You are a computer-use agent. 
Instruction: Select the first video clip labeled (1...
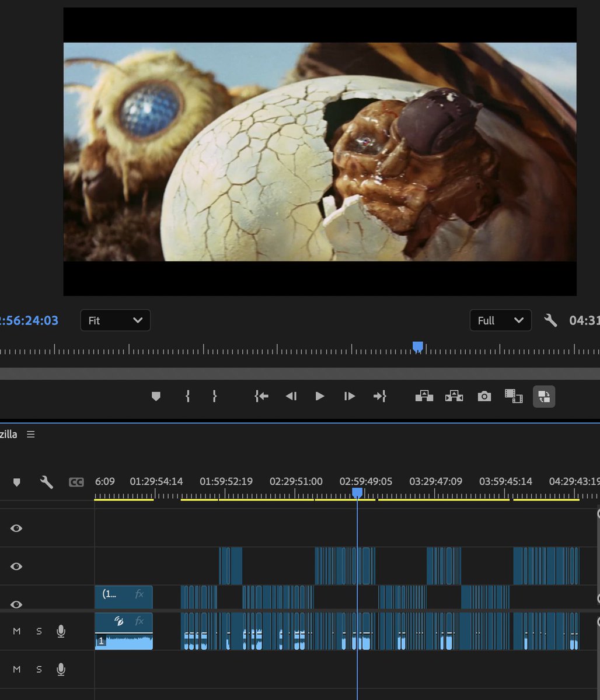point(123,597)
